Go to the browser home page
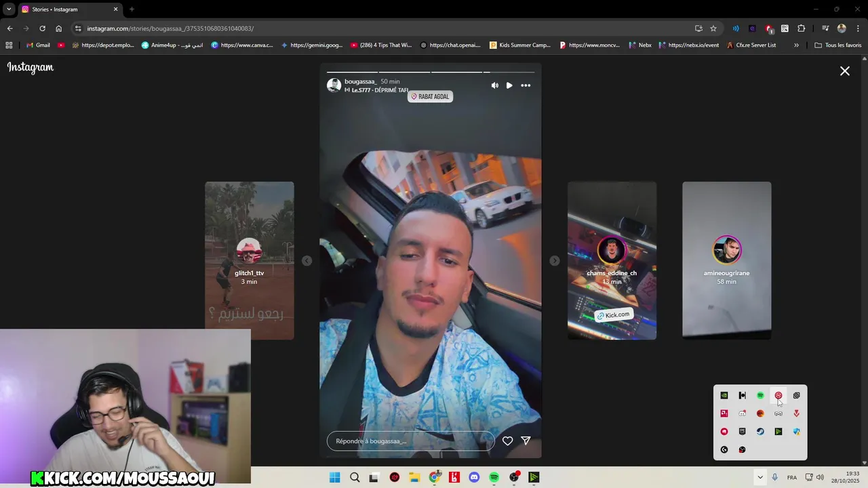 pos(58,28)
